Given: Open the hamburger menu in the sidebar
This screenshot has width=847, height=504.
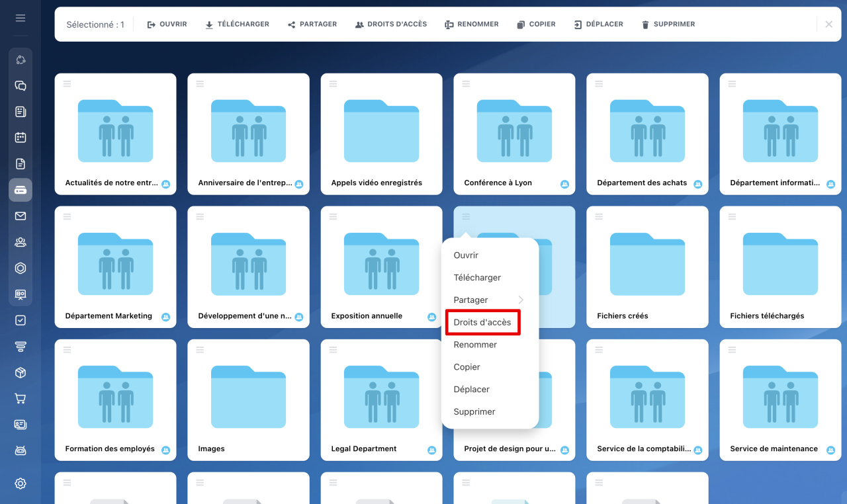Looking at the screenshot, I should [x=21, y=18].
